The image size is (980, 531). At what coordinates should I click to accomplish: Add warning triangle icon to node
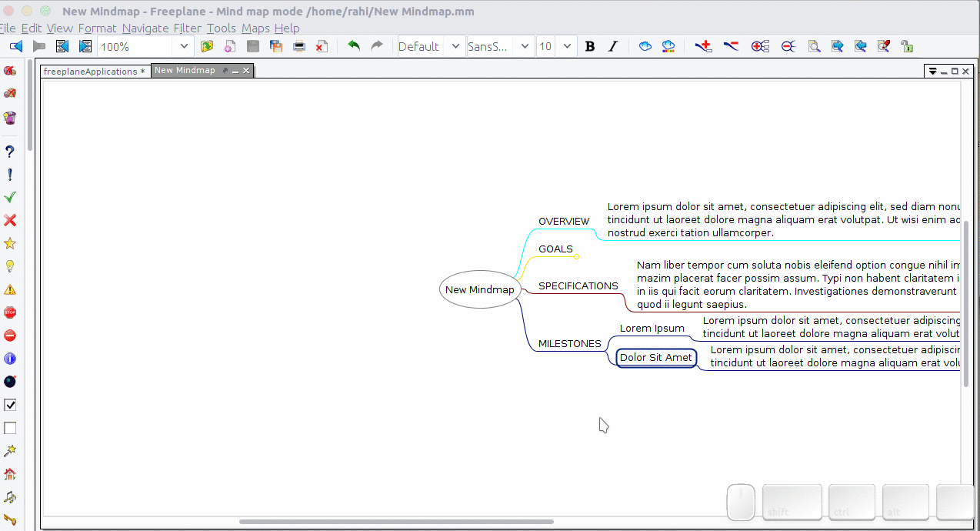pyautogui.click(x=10, y=289)
